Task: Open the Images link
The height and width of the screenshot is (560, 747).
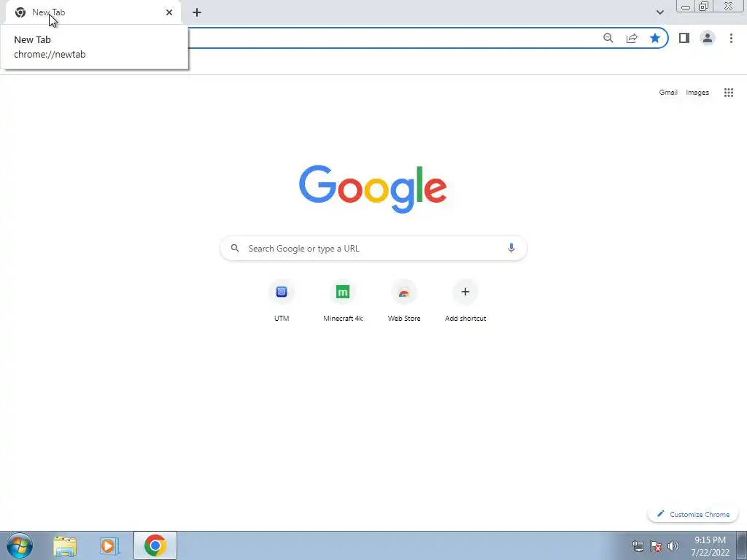Action: (697, 93)
